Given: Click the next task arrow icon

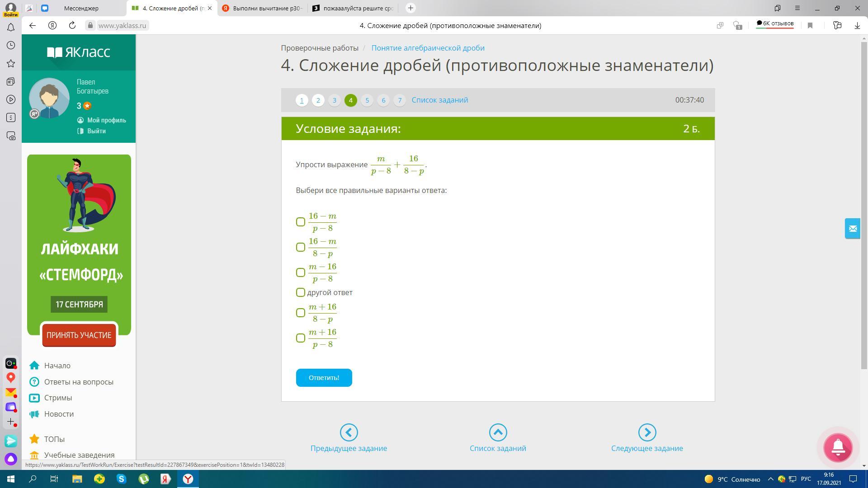Looking at the screenshot, I should 647,432.
